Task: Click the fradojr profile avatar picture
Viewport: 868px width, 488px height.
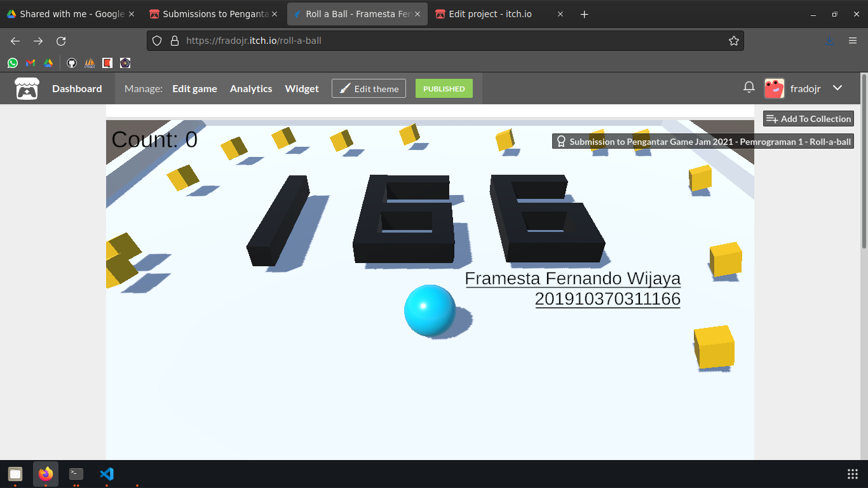Action: 774,88
